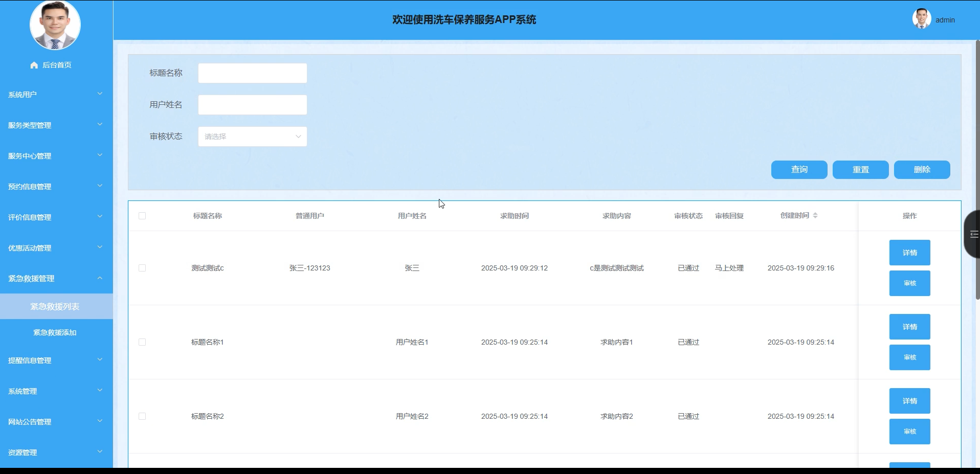Click 审核 for row 标题名称2
980x474 pixels.
tap(909, 432)
